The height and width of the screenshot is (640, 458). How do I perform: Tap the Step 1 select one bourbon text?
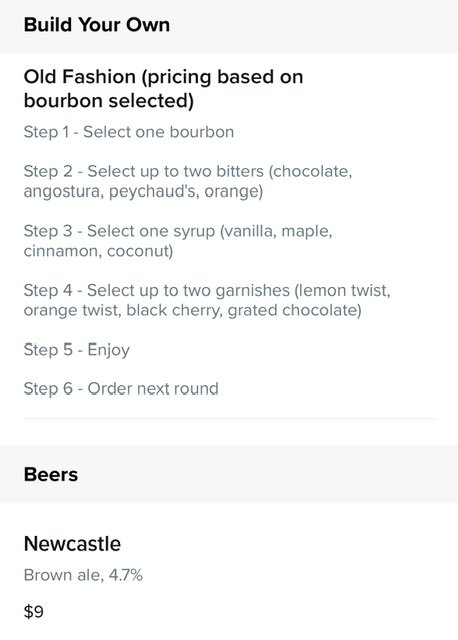coord(129,132)
